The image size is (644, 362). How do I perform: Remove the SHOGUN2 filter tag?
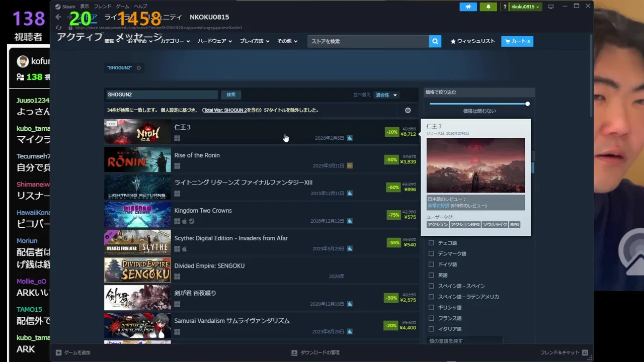138,68
